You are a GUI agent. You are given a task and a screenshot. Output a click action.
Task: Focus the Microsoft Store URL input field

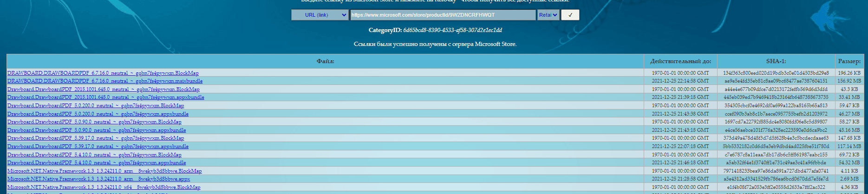[443, 15]
